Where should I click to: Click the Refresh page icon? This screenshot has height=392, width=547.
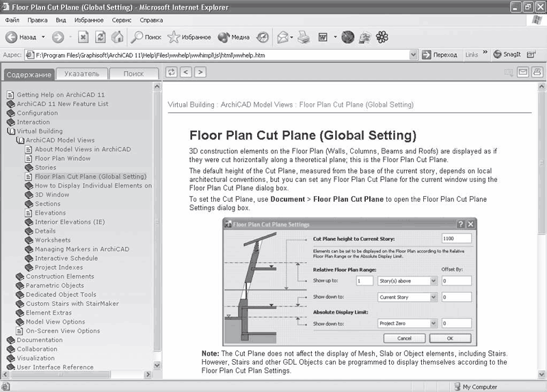tap(101, 37)
